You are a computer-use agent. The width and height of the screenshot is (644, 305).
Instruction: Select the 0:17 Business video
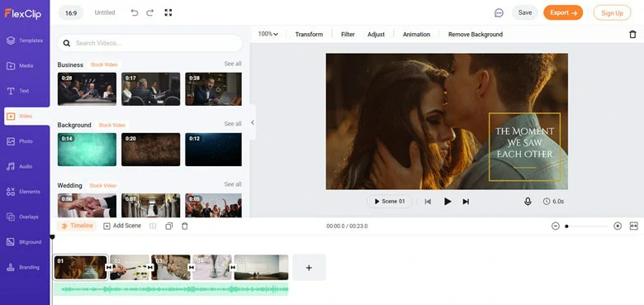[x=151, y=89]
